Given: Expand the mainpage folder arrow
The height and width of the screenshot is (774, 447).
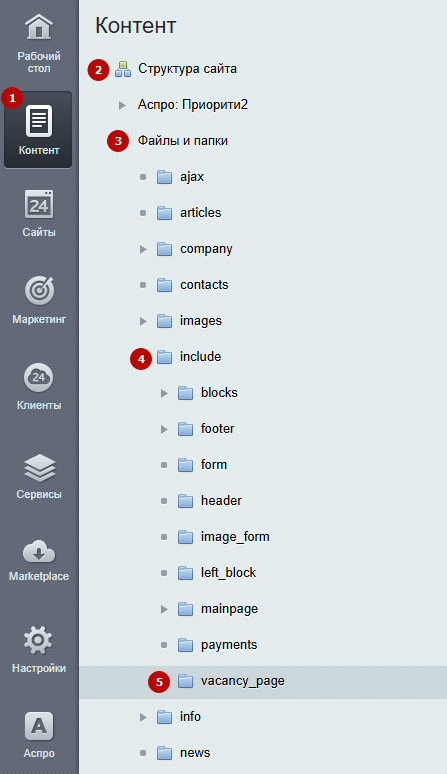Looking at the screenshot, I should pyautogui.click(x=164, y=610).
